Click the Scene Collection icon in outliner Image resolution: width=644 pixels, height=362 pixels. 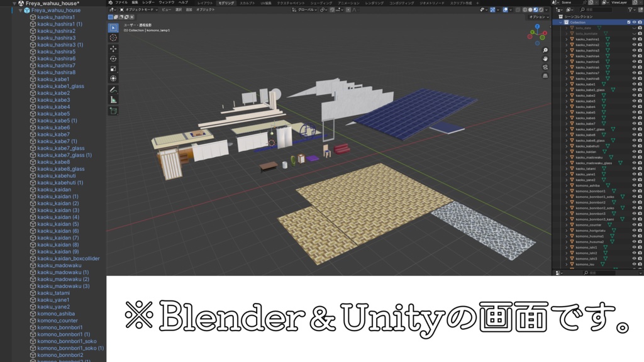[x=560, y=16]
